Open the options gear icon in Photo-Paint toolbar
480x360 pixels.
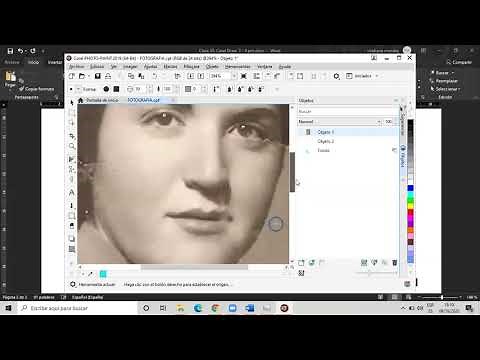click(x=337, y=76)
